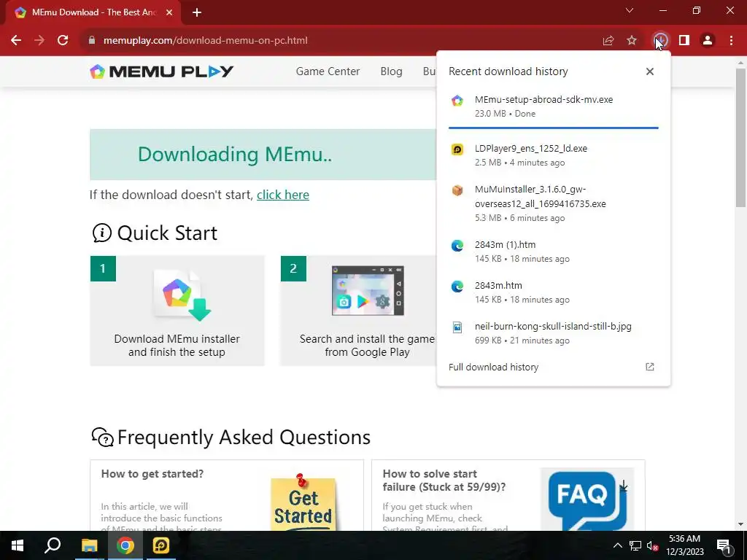The height and width of the screenshot is (560, 747).
Task: Open MuMuInstaller overseas exe download
Action: (x=553, y=203)
